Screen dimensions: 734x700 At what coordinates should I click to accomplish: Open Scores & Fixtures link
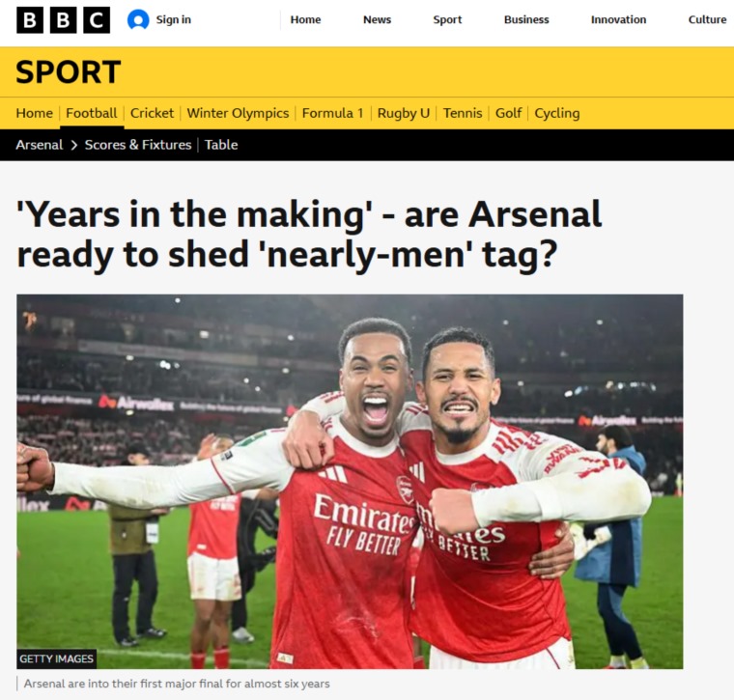[x=138, y=145]
